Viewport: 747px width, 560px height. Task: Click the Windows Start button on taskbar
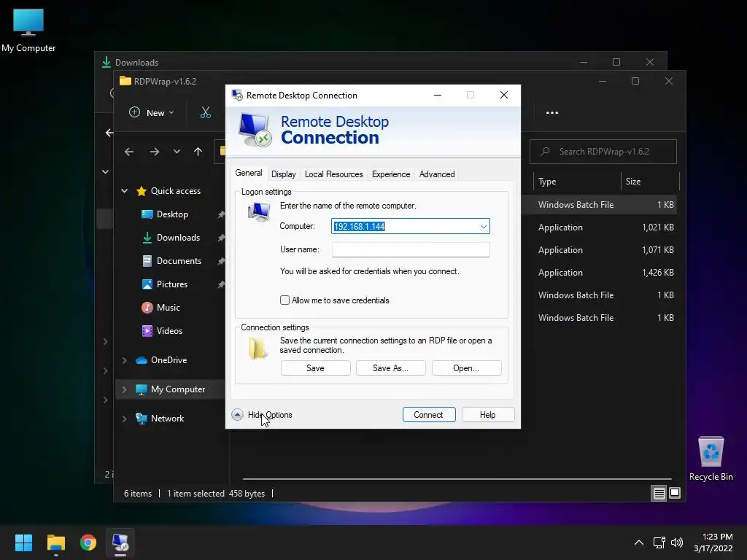(x=23, y=542)
